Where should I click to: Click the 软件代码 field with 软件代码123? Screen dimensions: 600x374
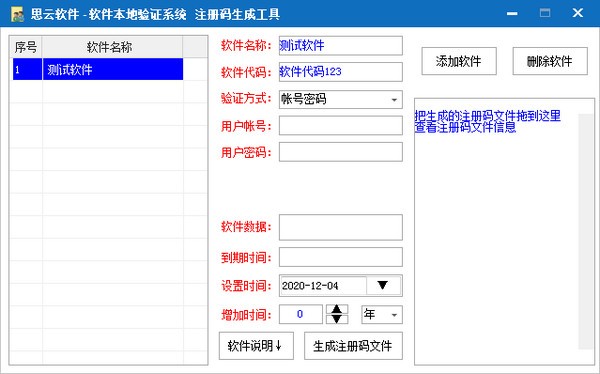pos(341,72)
